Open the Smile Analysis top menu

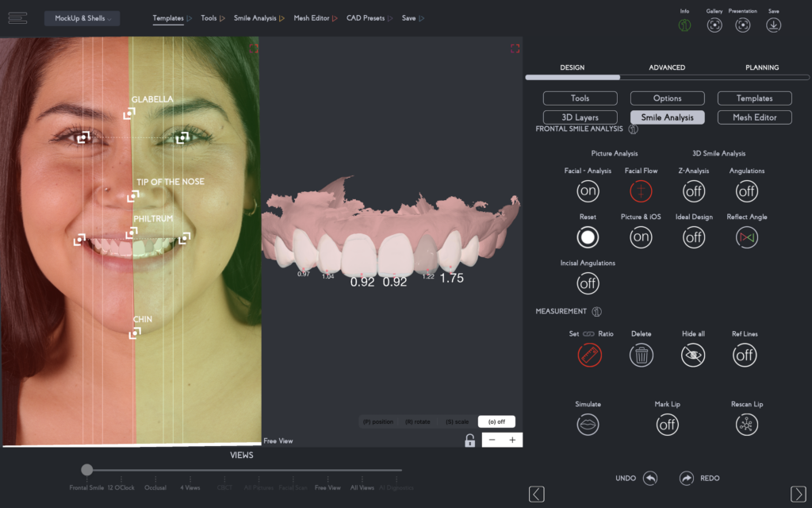coord(256,17)
